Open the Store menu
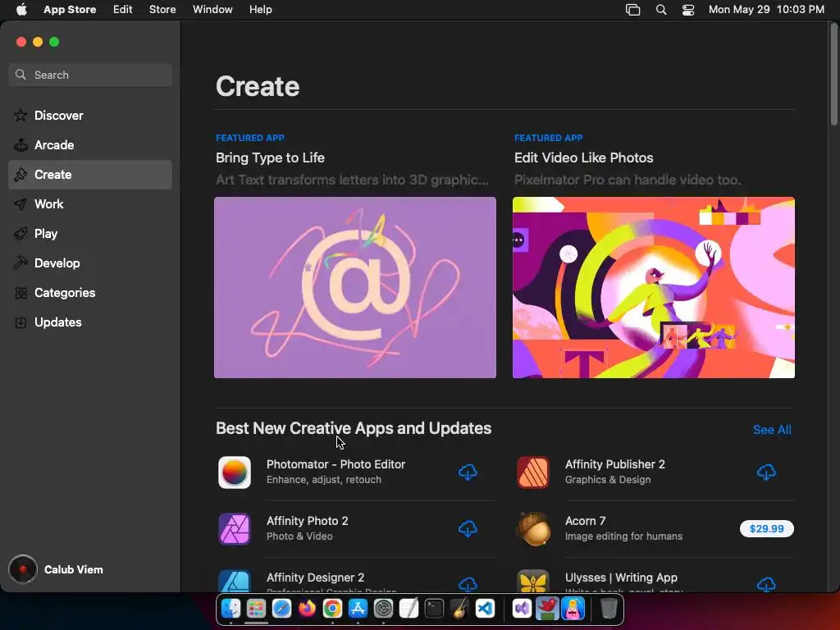The image size is (840, 630). 162,10
